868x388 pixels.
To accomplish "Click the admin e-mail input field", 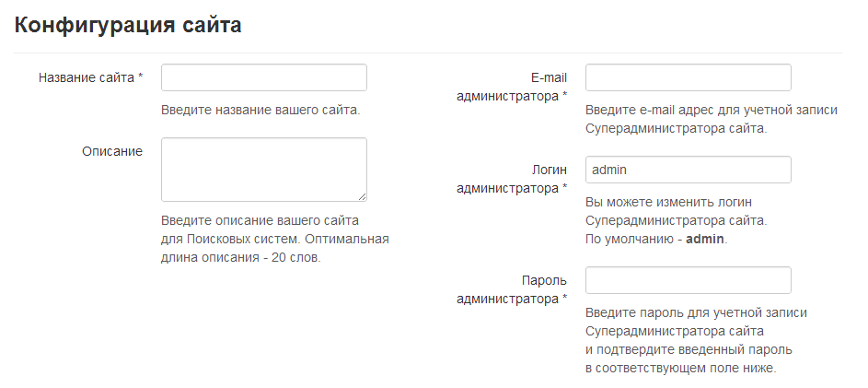I will 689,77.
